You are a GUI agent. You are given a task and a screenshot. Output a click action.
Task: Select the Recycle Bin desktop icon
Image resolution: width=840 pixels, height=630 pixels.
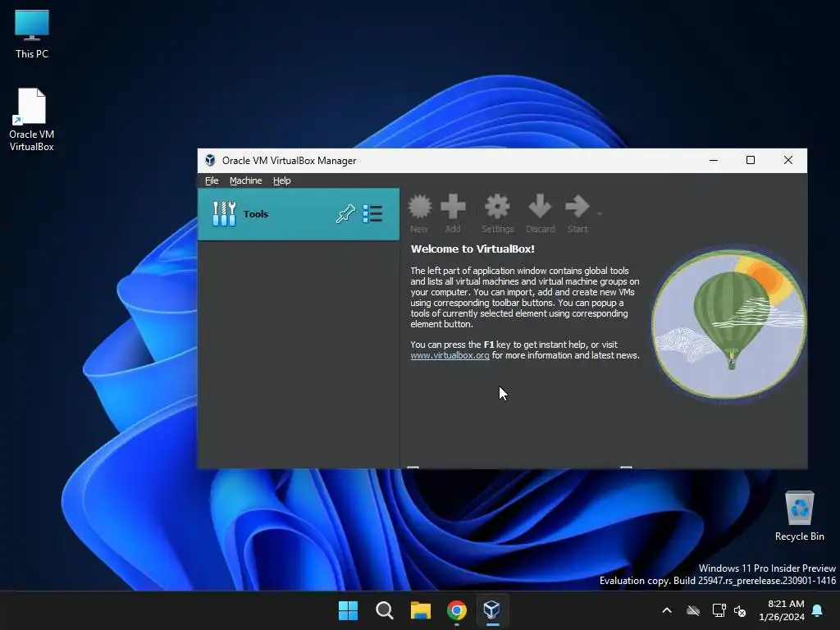click(x=799, y=516)
